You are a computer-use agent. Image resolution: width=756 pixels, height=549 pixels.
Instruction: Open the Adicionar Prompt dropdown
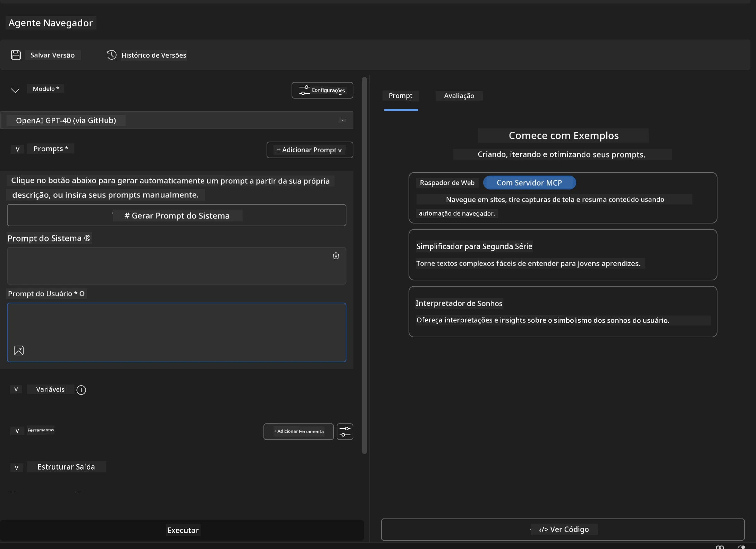click(x=310, y=150)
